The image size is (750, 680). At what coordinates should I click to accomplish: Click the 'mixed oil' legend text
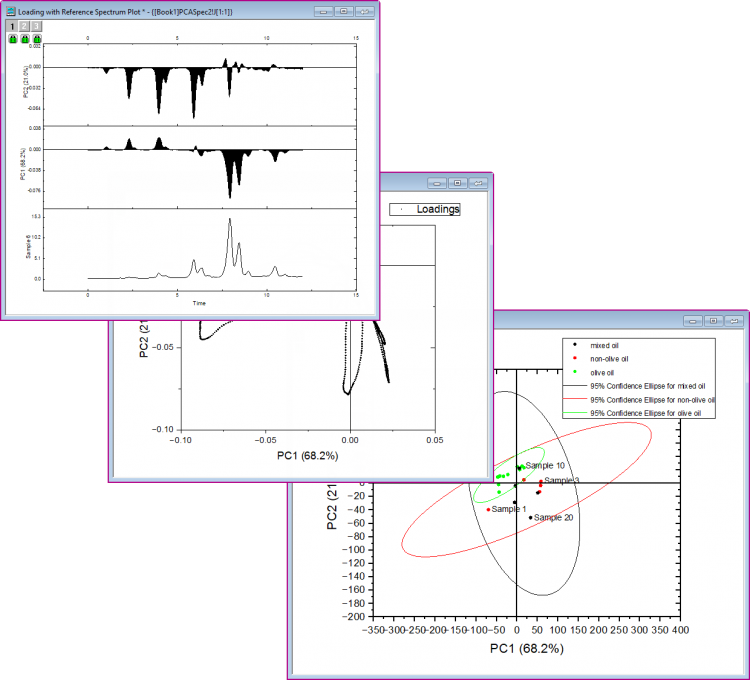604,345
